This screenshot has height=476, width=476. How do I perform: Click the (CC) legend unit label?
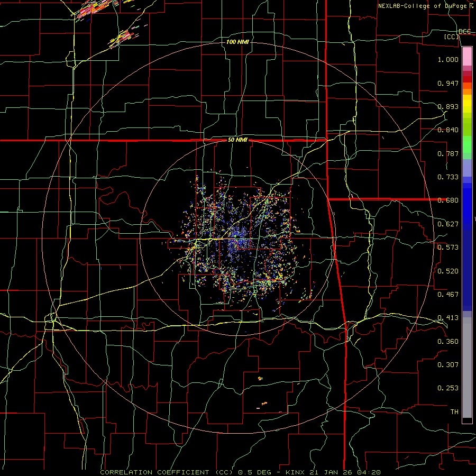click(x=452, y=36)
